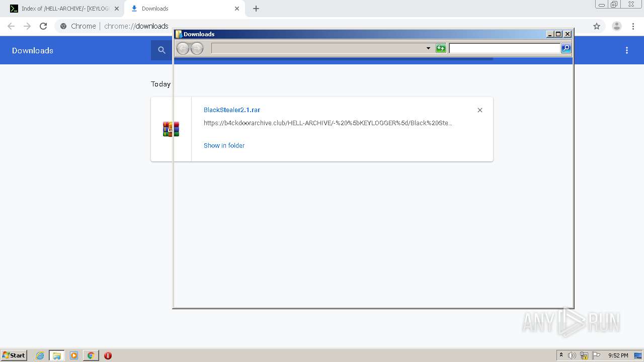Open the Chrome profile avatar
Screen dimensions: 644x362
tap(616, 26)
